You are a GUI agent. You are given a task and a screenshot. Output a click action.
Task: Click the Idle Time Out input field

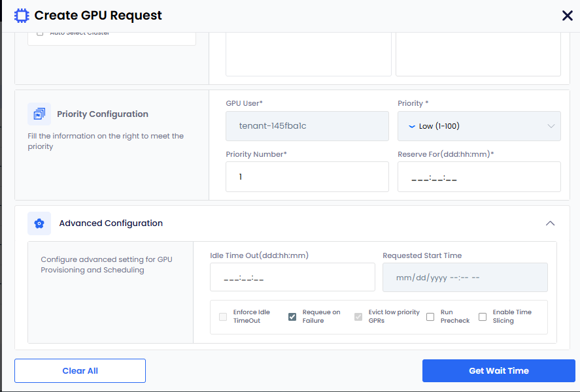(292, 278)
